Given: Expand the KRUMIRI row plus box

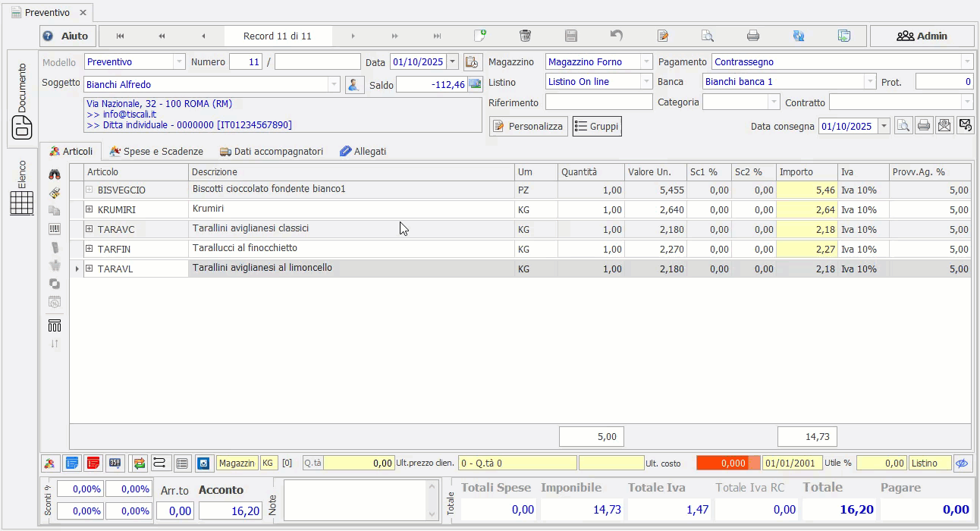Looking at the screenshot, I should pos(89,209).
